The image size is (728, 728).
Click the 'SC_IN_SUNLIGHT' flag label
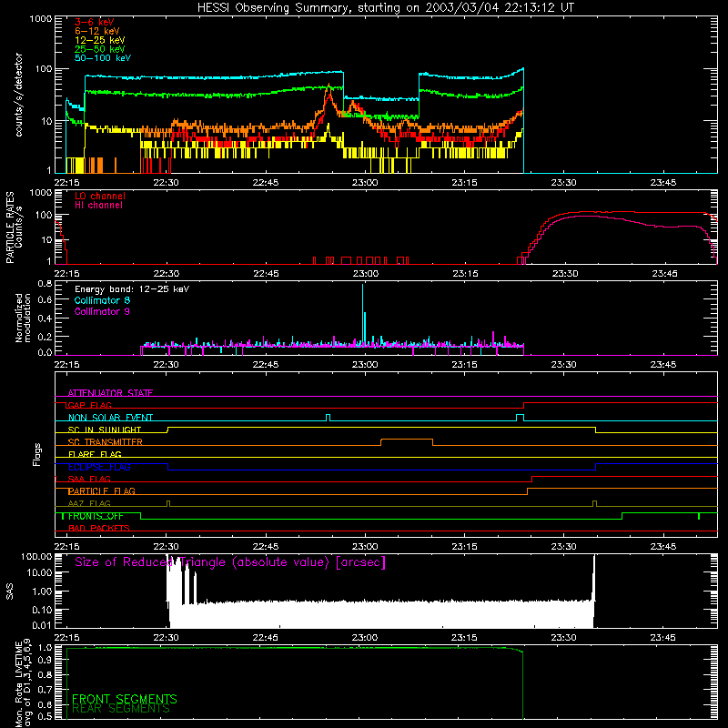click(x=105, y=430)
